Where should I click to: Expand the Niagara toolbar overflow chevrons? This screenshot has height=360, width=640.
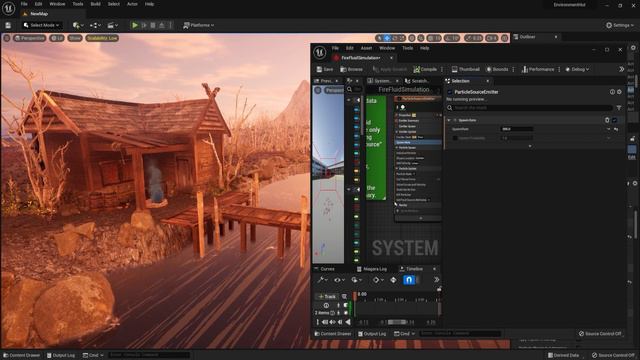click(621, 69)
